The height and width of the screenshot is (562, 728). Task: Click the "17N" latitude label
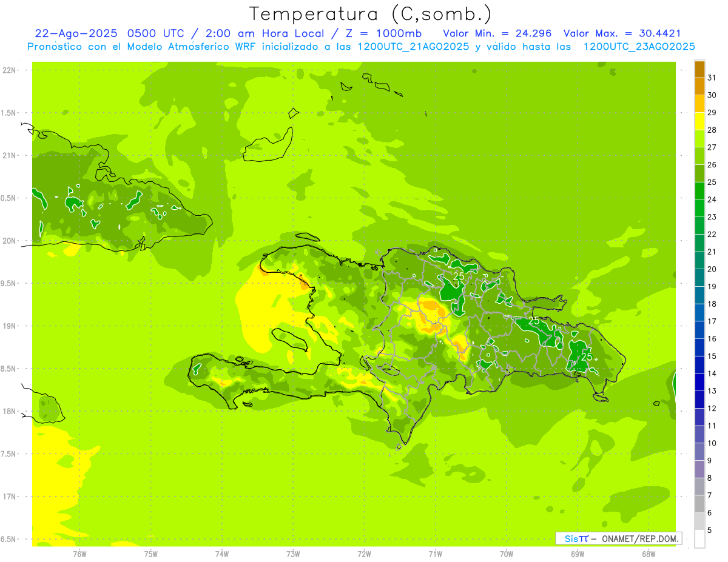(9, 497)
